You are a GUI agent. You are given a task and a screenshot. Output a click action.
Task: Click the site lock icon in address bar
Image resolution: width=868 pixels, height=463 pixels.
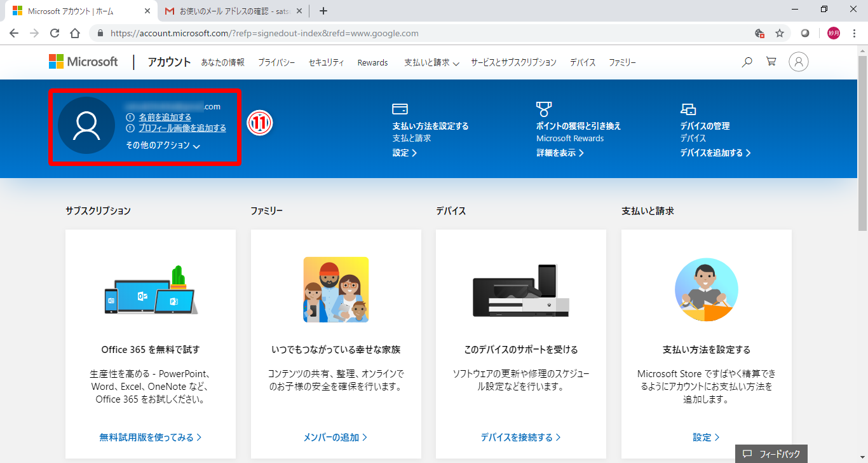point(100,33)
